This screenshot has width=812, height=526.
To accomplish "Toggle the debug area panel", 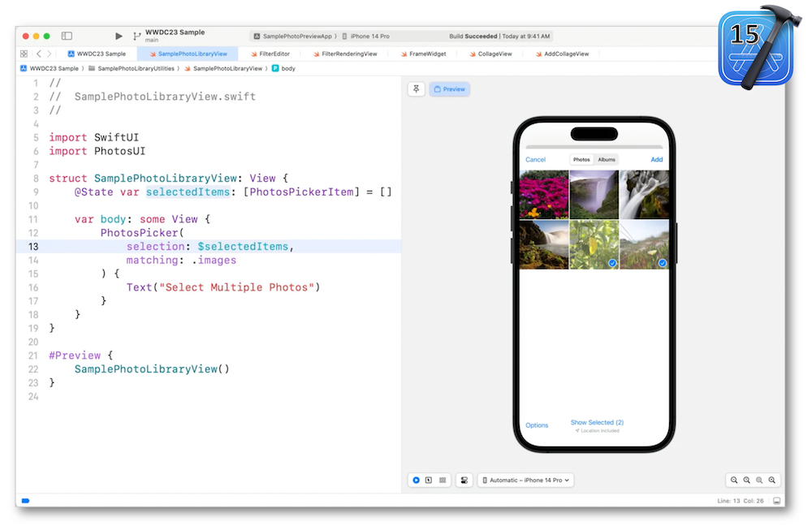I will [x=776, y=501].
